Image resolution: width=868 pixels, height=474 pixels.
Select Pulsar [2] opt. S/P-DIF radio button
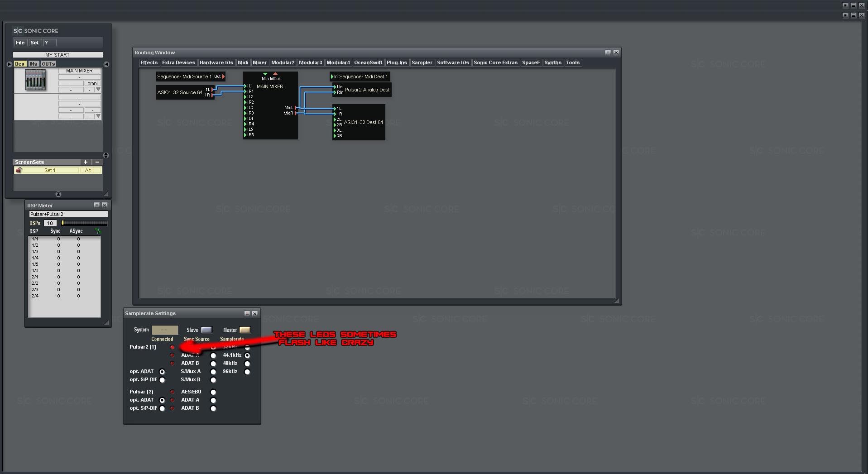[162, 408]
